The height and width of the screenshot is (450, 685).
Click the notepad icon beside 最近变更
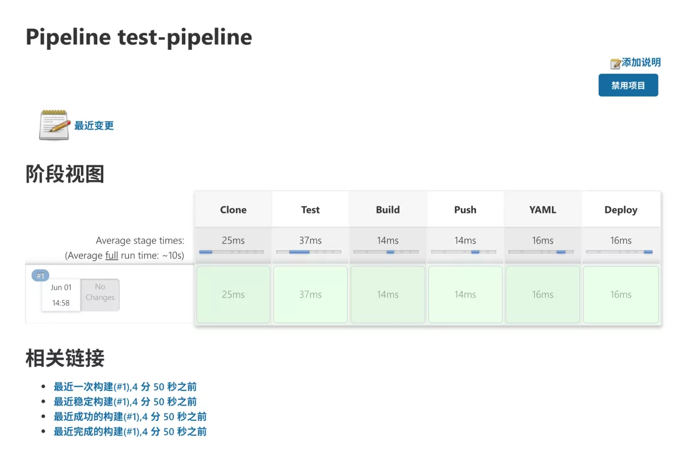pyautogui.click(x=54, y=125)
